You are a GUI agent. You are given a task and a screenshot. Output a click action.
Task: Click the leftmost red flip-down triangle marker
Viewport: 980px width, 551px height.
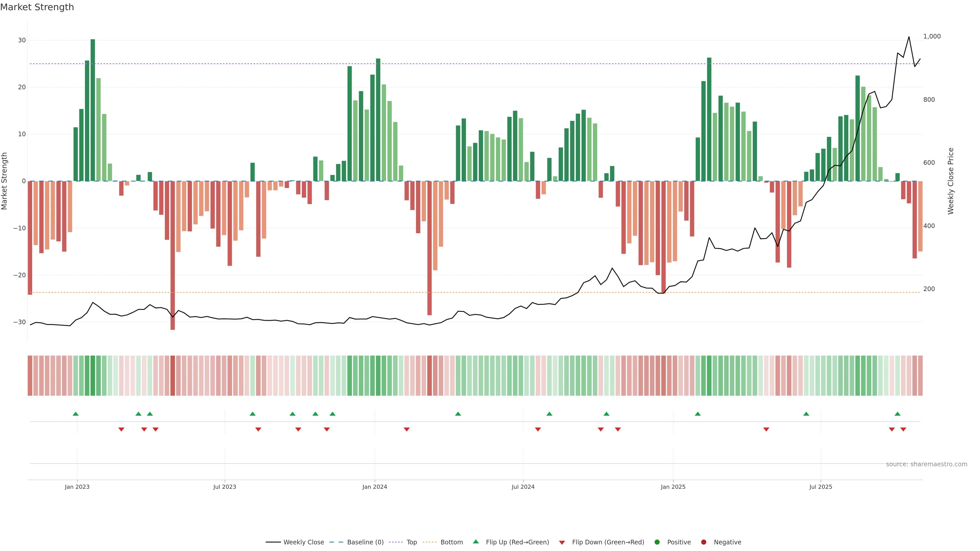(x=121, y=429)
